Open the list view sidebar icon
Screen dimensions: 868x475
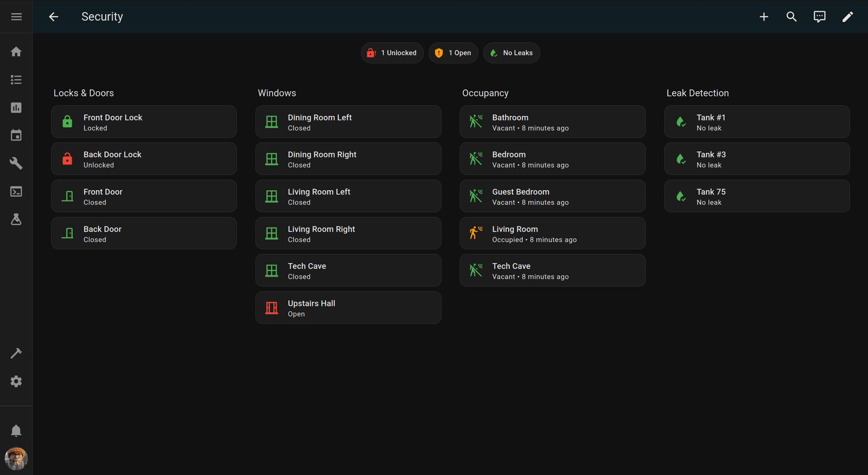16,80
